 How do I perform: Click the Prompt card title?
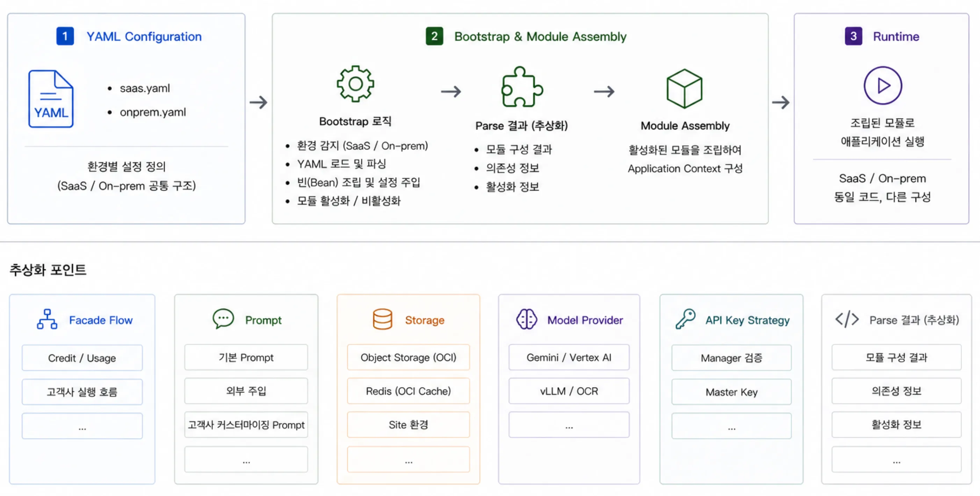pos(263,320)
